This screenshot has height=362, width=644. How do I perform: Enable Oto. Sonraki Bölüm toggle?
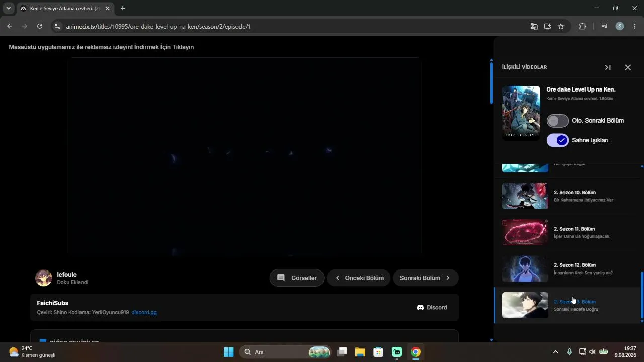[x=557, y=121]
